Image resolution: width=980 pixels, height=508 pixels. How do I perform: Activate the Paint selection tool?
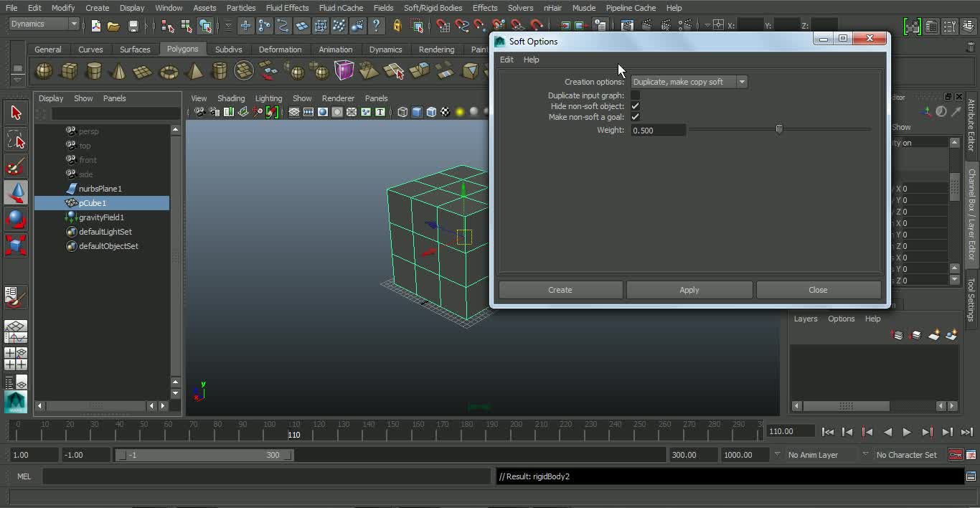click(x=16, y=166)
